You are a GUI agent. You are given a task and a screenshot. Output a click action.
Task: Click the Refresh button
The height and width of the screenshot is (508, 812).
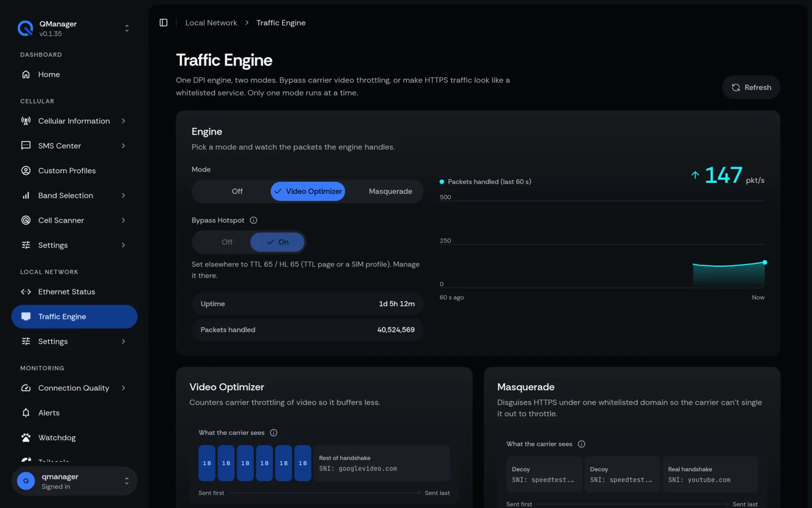coord(751,87)
